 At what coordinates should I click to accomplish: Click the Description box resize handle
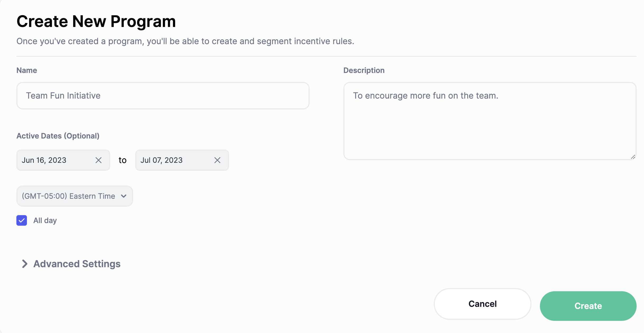(x=633, y=157)
